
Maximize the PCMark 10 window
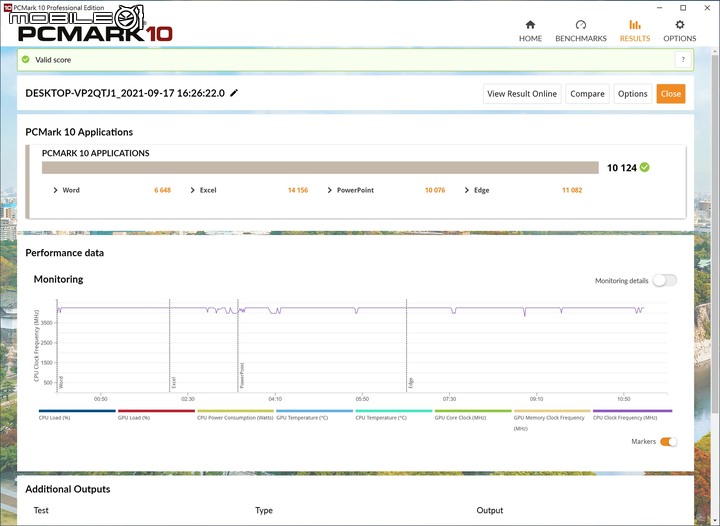point(683,8)
